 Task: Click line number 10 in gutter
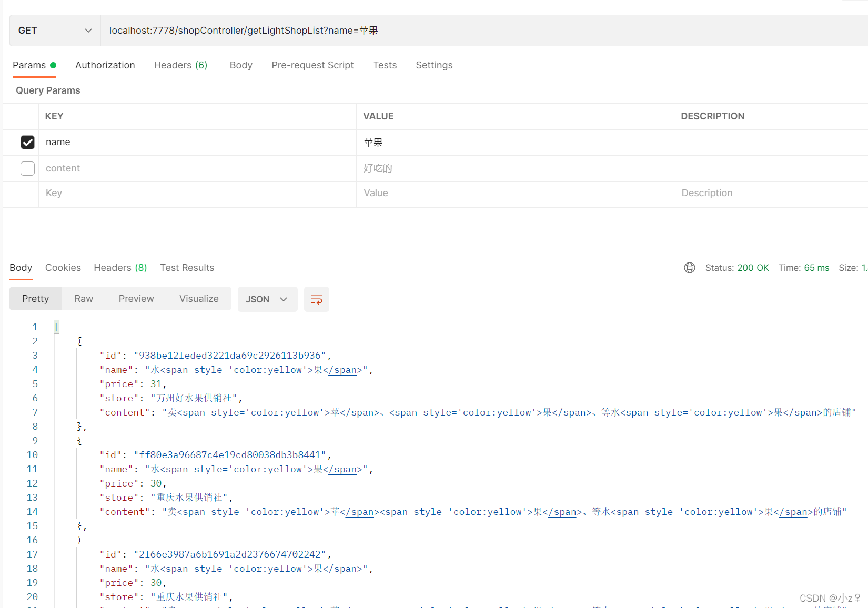(32, 455)
